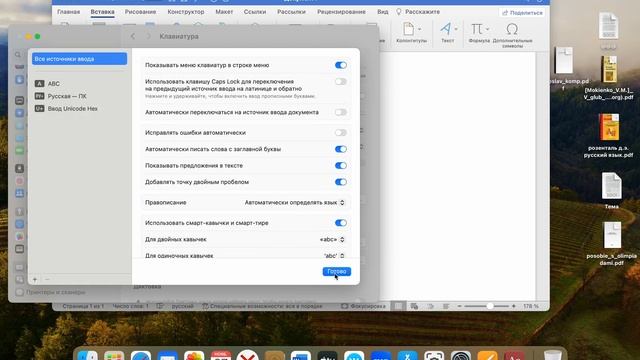Disable Автоматически писать слова с заглавной буквы
Viewport: 640px width, 360px height.
(x=340, y=149)
